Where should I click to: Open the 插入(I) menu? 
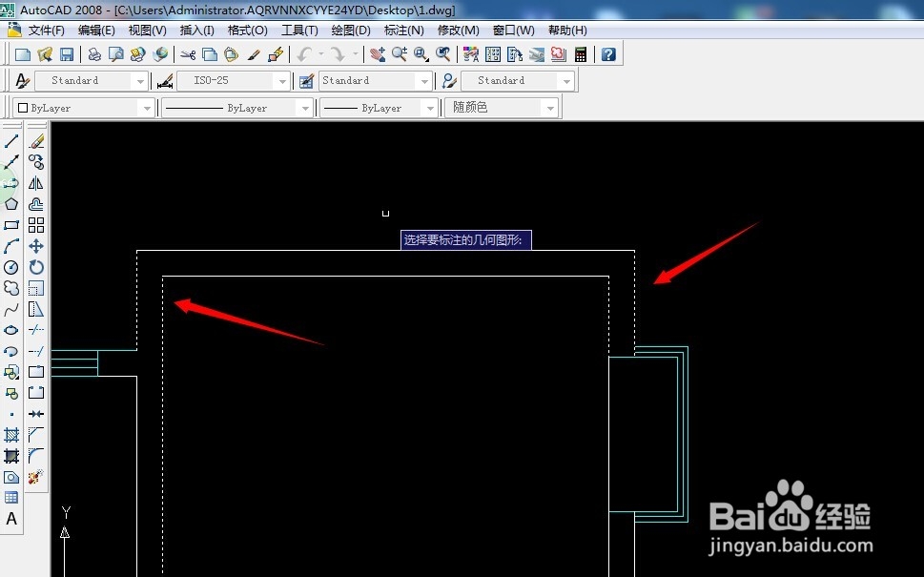[x=196, y=31]
